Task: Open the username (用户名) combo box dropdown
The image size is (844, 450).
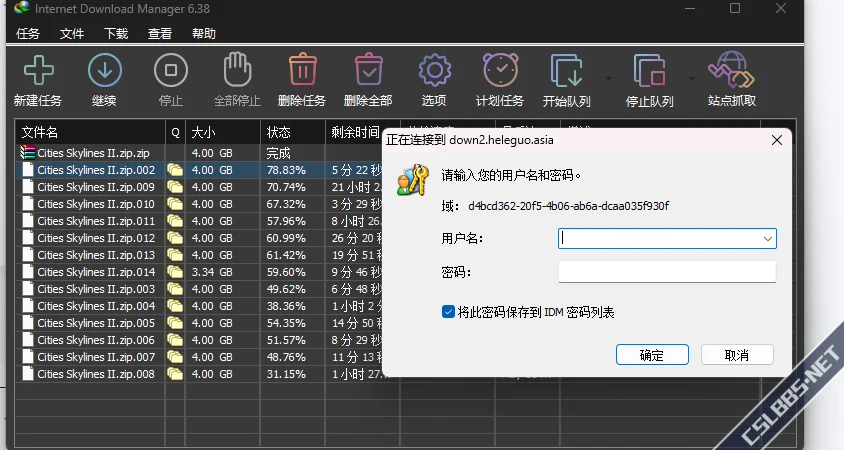Action: (768, 238)
